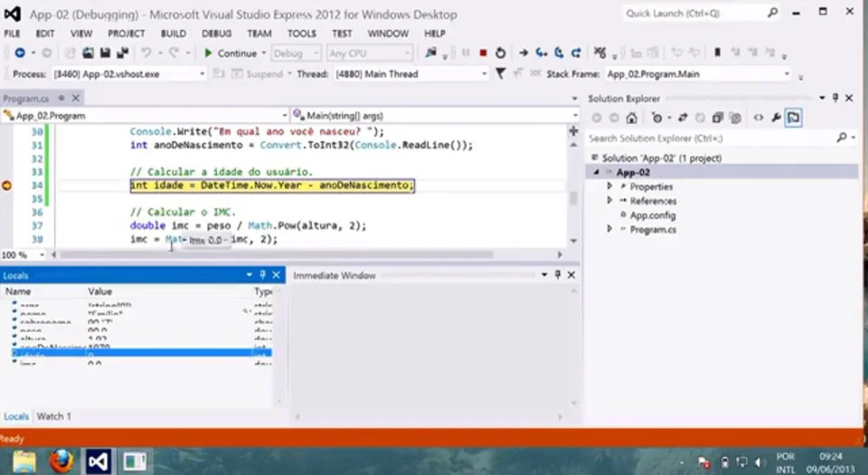Screen dimensions: 868x475
Task: Toggle breakpoint on line 34
Action: (x=6, y=185)
